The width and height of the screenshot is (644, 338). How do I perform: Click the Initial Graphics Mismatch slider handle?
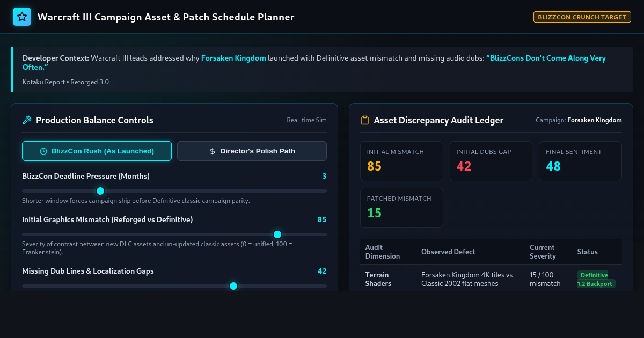(x=277, y=234)
